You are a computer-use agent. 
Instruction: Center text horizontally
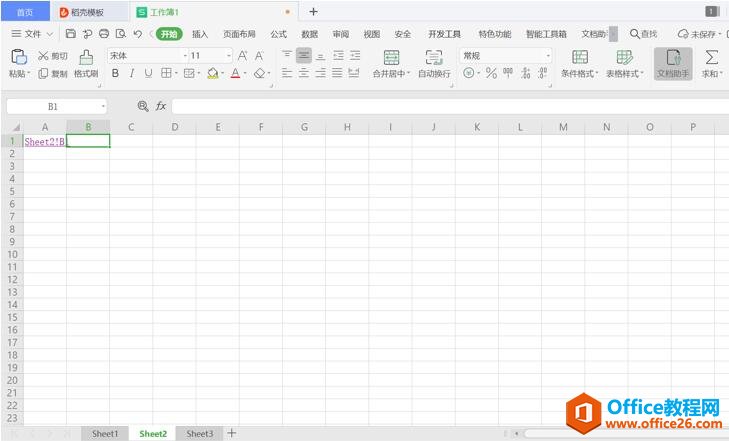[x=304, y=73]
